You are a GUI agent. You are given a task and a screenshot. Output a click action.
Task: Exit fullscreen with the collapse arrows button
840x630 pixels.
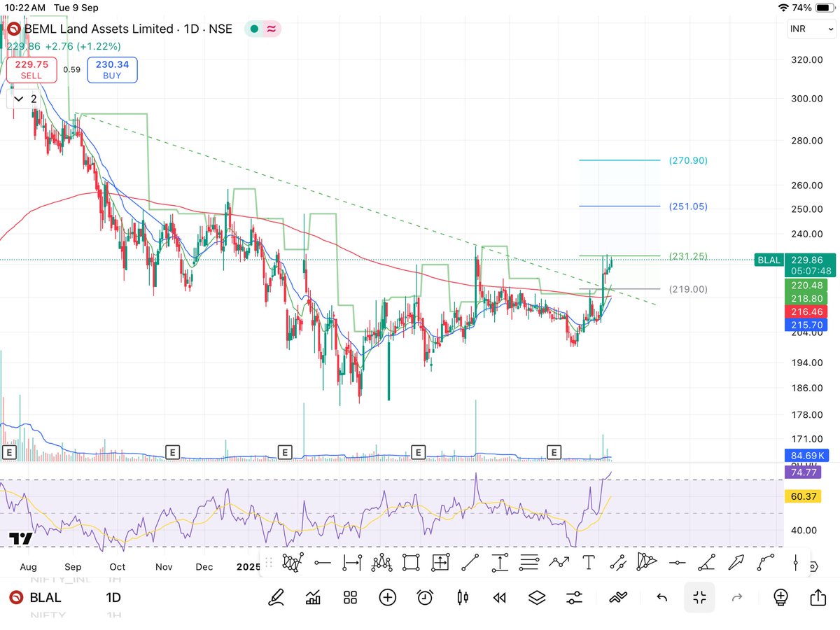pos(699,597)
